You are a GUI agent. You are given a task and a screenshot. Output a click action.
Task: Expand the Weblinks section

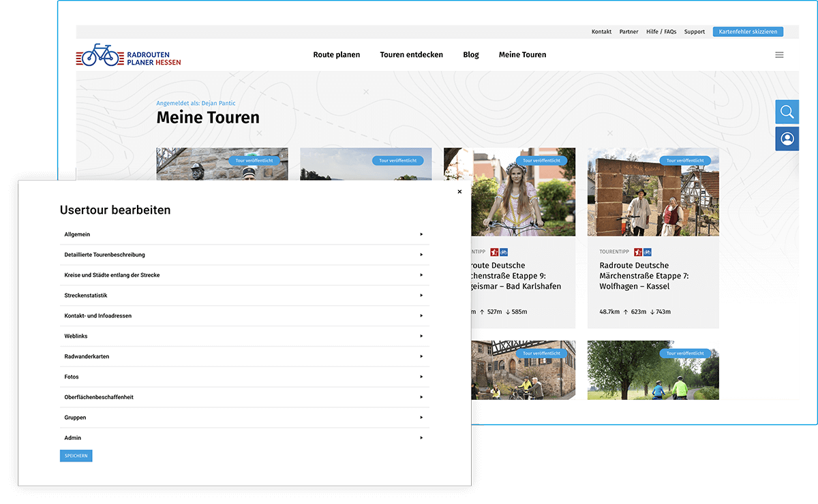244,336
